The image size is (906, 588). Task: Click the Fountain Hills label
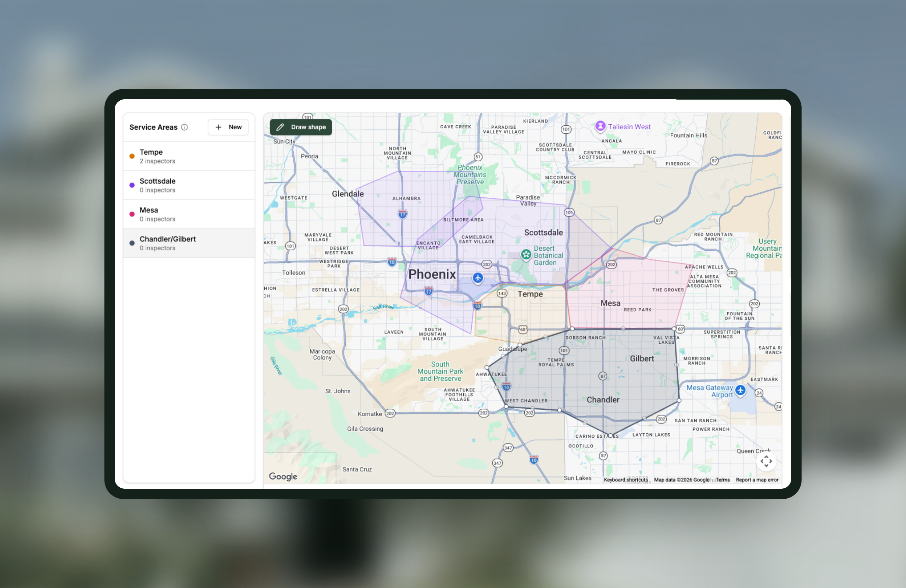coord(688,136)
